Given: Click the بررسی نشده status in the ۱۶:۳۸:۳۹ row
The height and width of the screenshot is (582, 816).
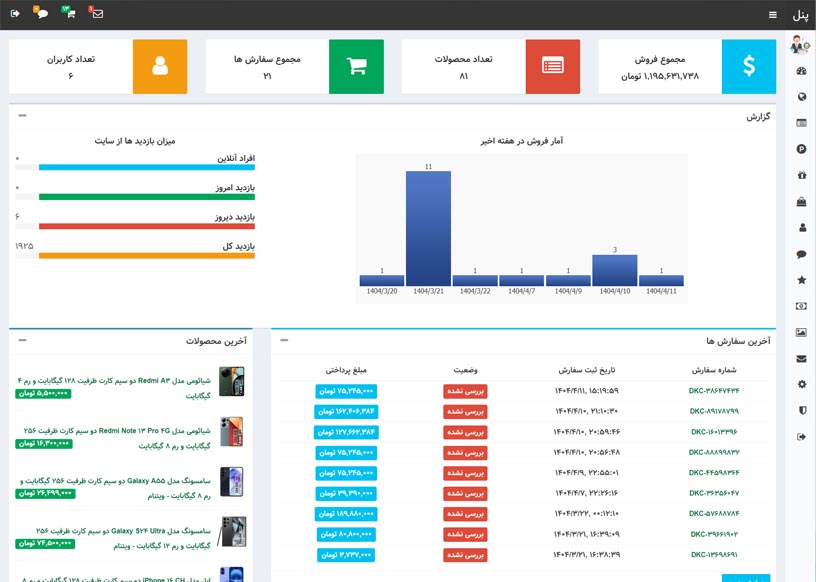Looking at the screenshot, I should pos(465,555).
